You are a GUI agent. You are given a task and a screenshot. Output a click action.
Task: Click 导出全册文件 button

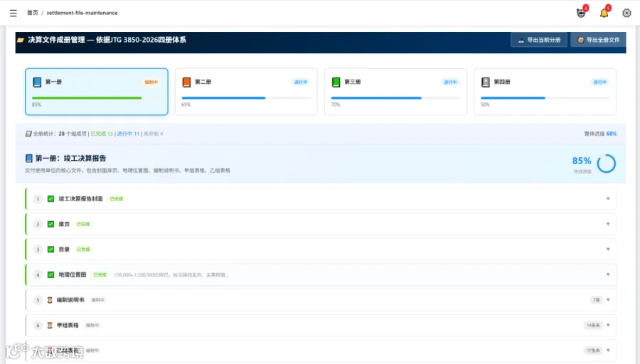pos(598,40)
